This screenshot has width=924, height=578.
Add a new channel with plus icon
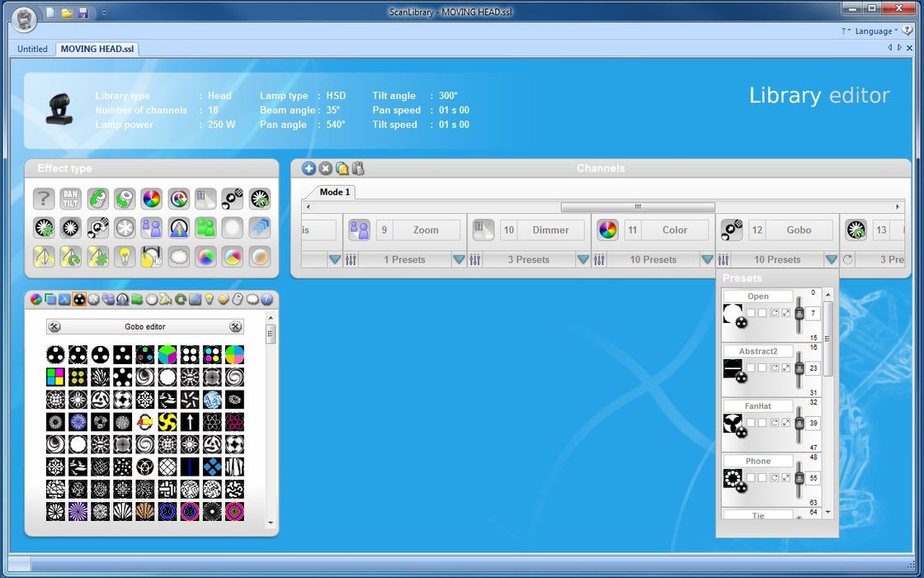click(309, 168)
